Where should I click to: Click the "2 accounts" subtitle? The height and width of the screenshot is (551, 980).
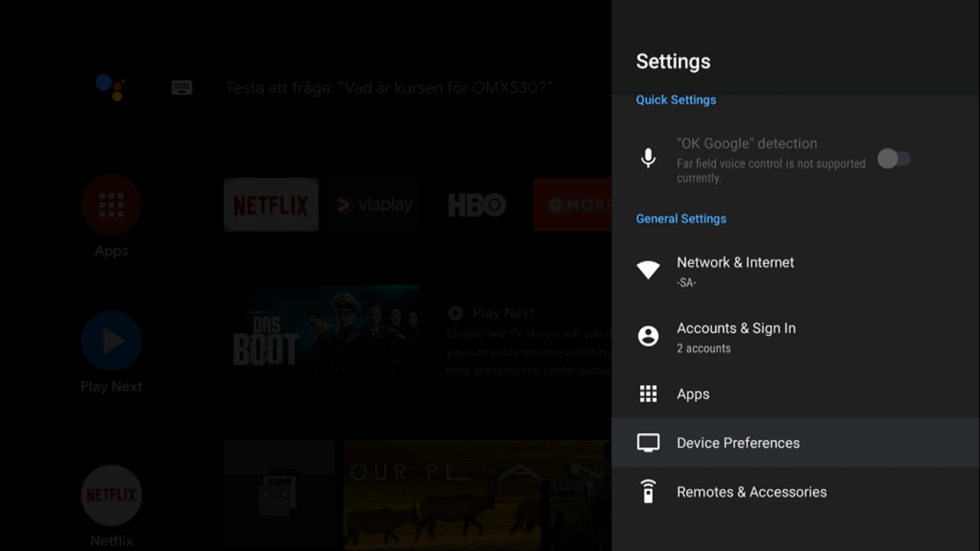(703, 349)
